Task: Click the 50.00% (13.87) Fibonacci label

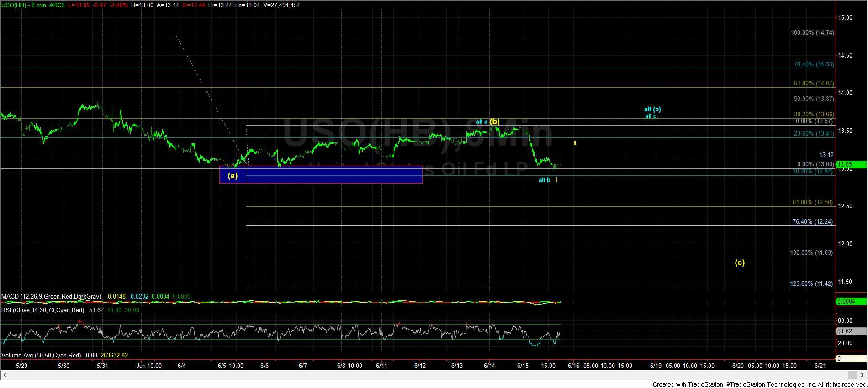Action: pyautogui.click(x=814, y=99)
